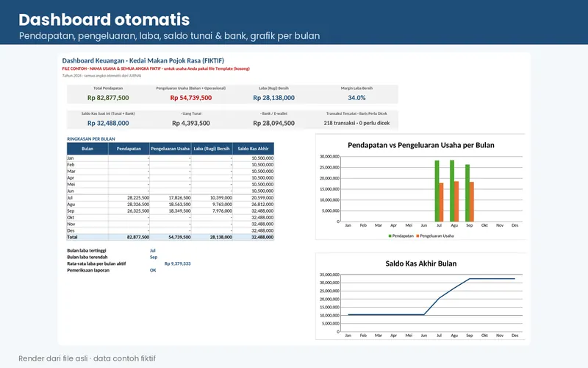Click the orange Pengeluaran Usaha legend swatch
588x368 pixels.
(x=417, y=236)
